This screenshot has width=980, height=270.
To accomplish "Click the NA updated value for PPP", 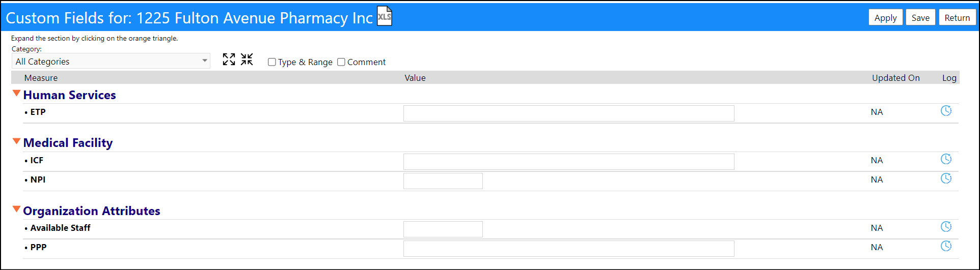I will [x=877, y=247].
